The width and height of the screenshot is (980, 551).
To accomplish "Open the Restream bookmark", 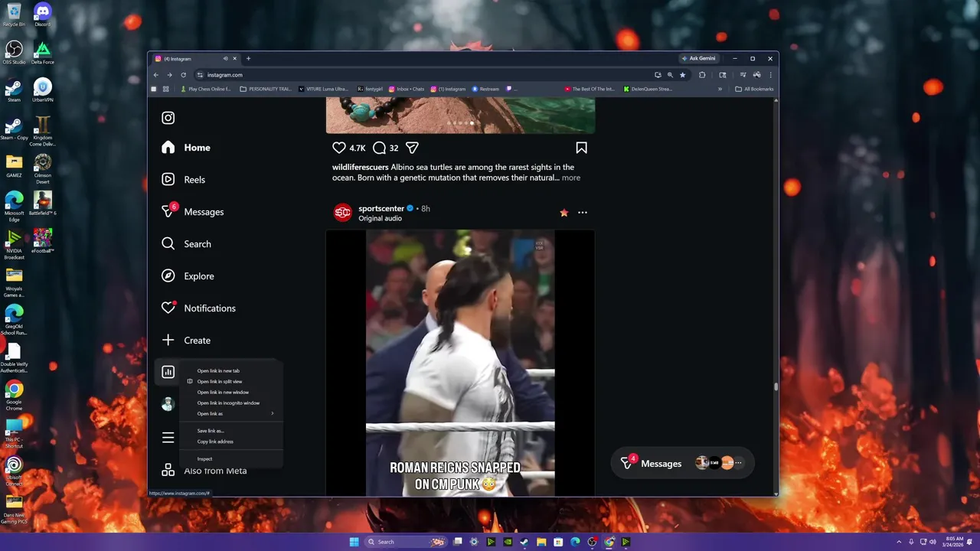I will point(485,89).
